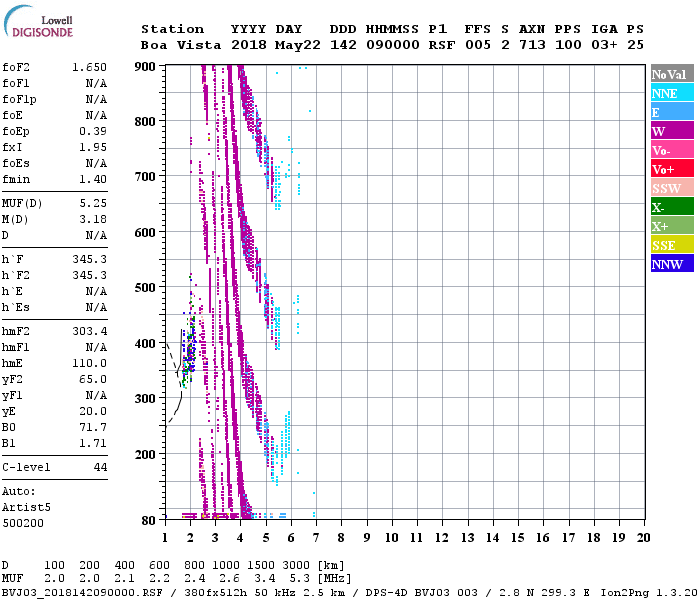Select the NNW blue legend swatch
The image size is (700, 600).
(x=672, y=264)
